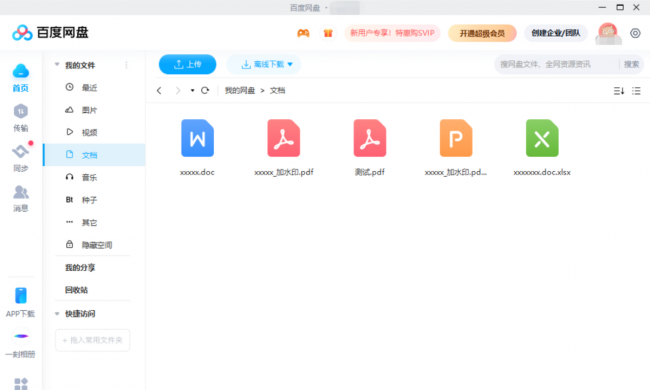
Task: Focus the 搜网盘文件 search field
Action: point(558,64)
